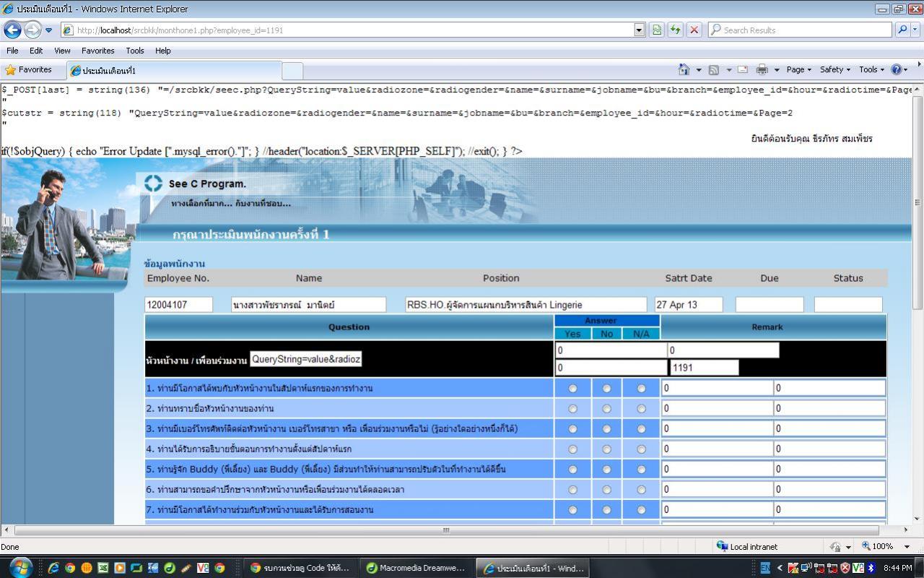Click the RSS feeds icon
The height and width of the screenshot is (578, 924).
pos(714,70)
